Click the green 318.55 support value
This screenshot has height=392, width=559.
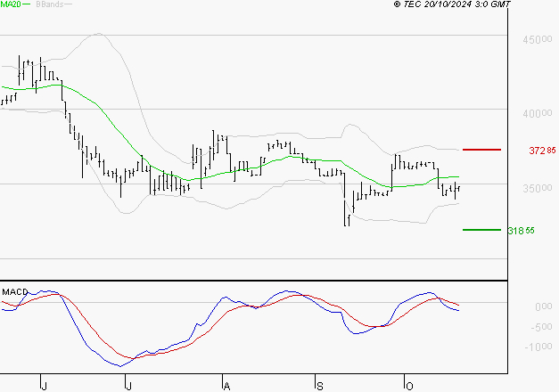pos(522,231)
